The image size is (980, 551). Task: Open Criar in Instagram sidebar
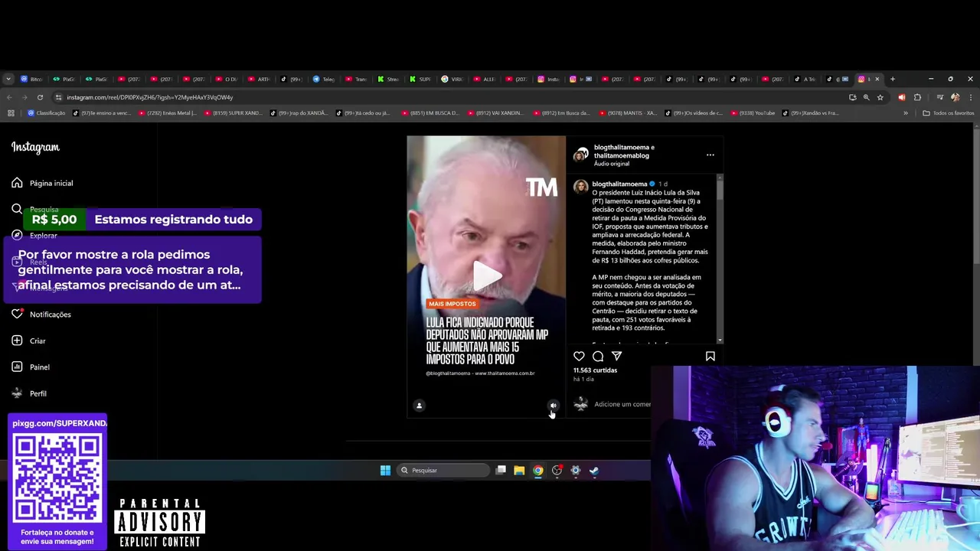point(28,341)
